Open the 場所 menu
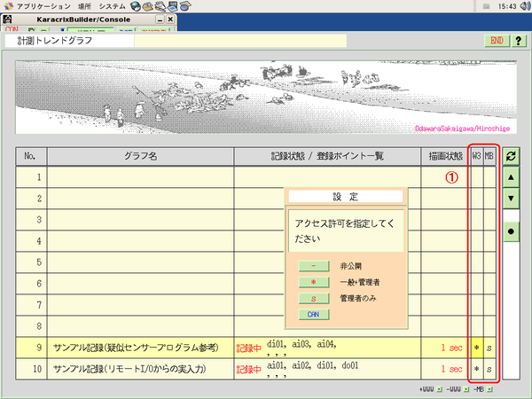 pos(84,6)
